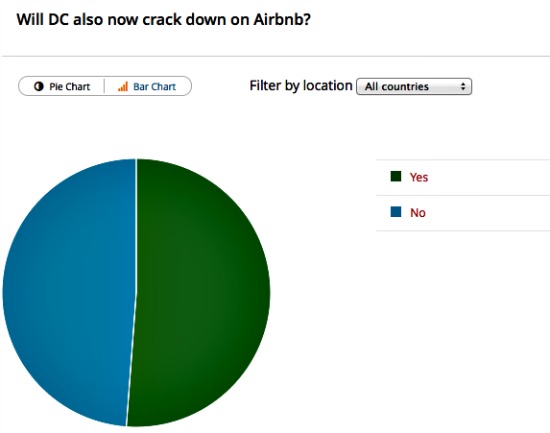Click the Yes legend row
Viewport: 550px width, 433px height.
coord(463,177)
